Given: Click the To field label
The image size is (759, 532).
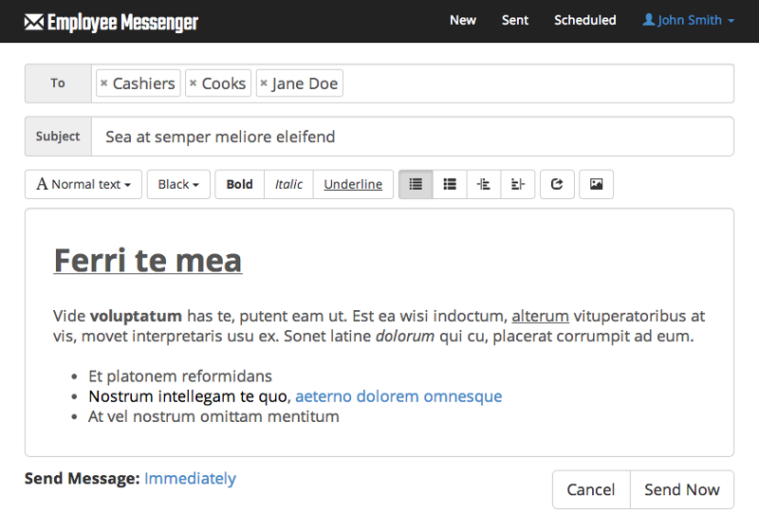Looking at the screenshot, I should coord(58,83).
